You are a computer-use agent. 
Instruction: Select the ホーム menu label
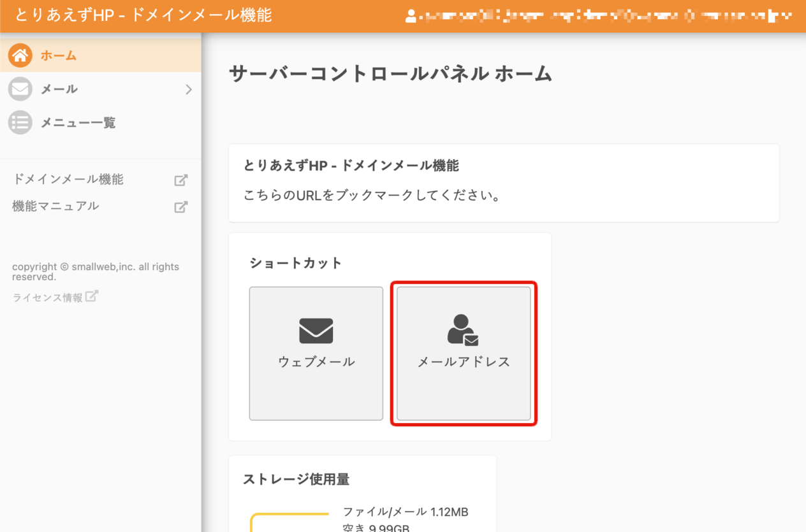pos(59,55)
